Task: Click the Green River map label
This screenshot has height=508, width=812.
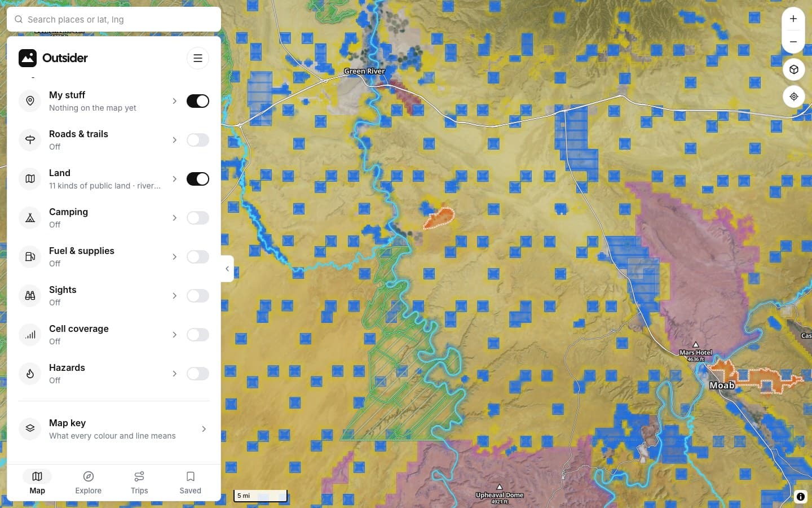Action: (x=364, y=71)
